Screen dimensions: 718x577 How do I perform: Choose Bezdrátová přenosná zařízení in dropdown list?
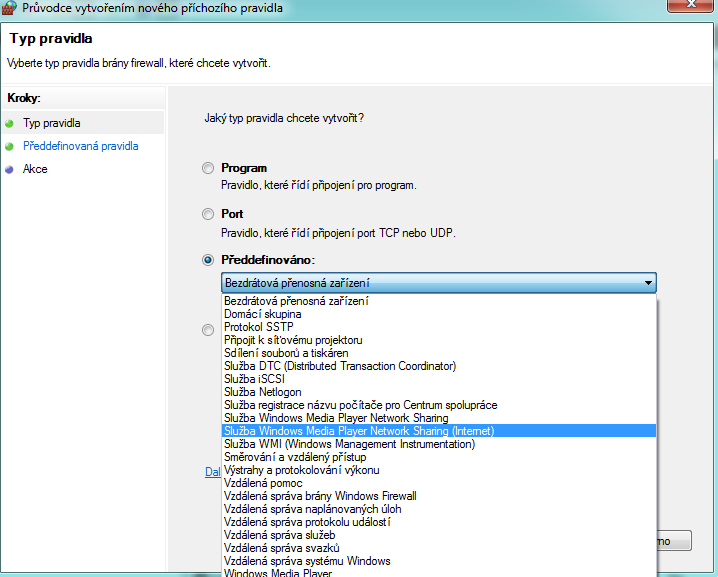[439, 301]
